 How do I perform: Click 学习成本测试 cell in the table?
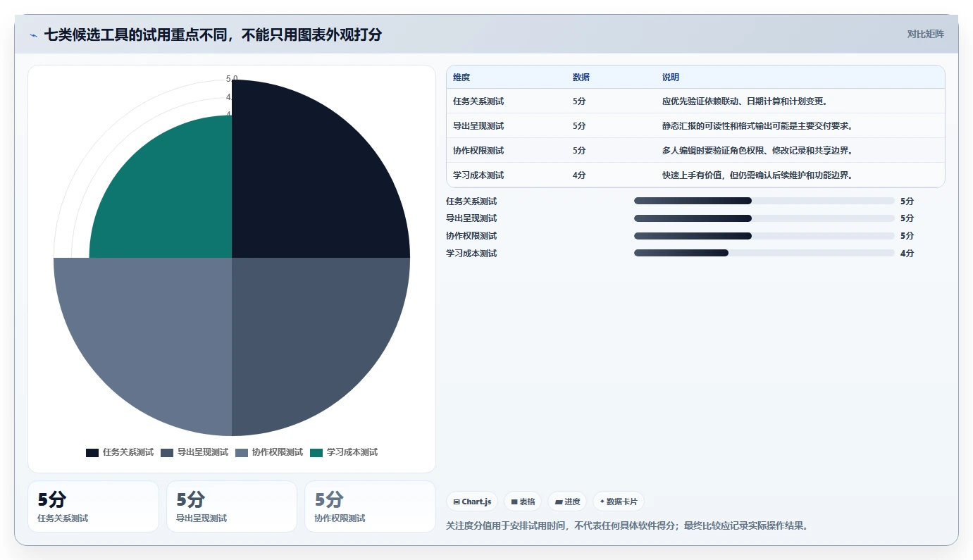[478, 175]
